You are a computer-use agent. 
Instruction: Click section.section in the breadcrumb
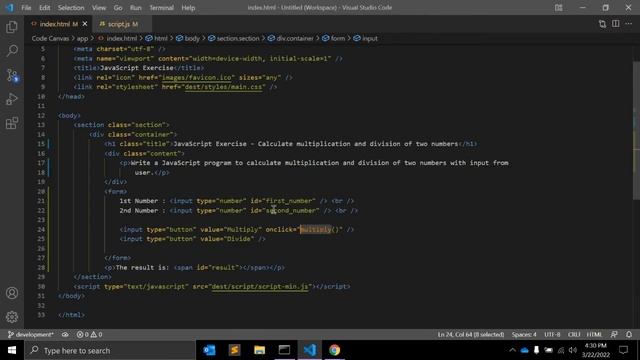tap(238, 38)
